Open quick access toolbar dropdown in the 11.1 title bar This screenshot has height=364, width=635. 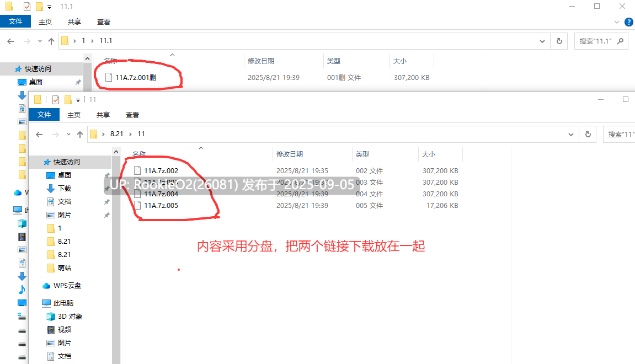coord(50,7)
